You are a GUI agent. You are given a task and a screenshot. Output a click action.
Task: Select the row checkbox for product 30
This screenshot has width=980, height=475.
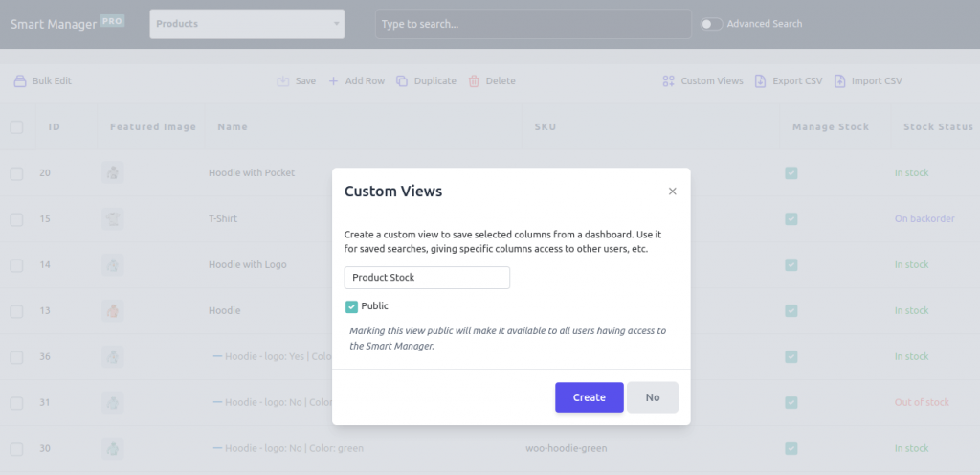pos(17,449)
